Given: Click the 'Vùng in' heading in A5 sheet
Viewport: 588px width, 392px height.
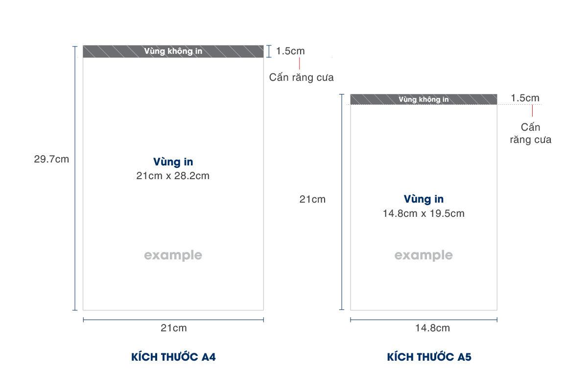Looking at the screenshot, I should (423, 199).
